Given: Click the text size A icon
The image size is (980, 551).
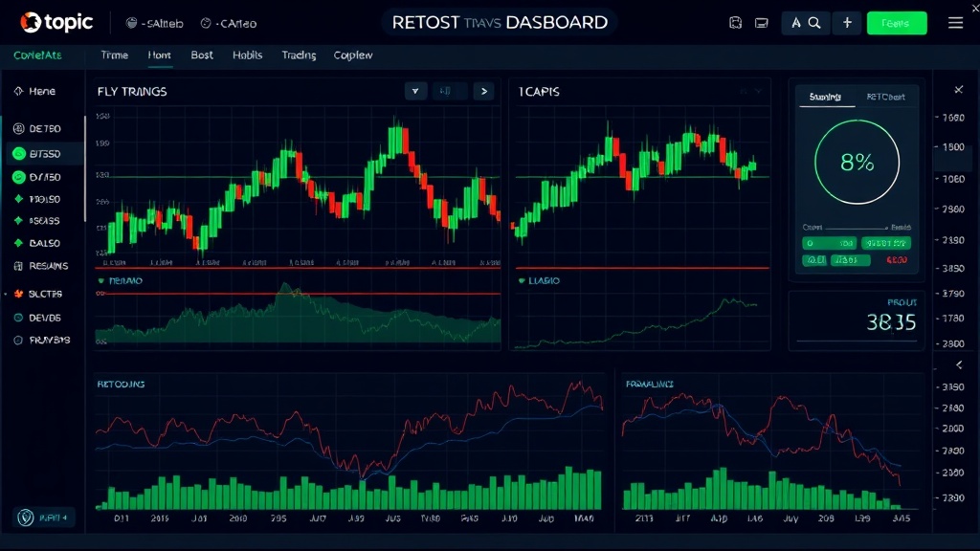Looking at the screenshot, I should click(795, 23).
